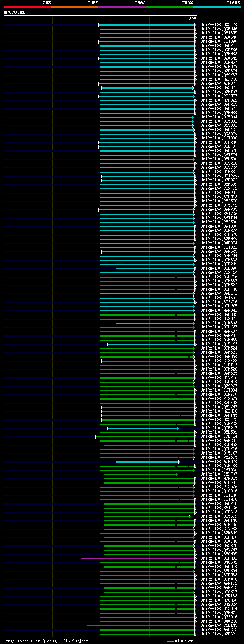
Task: Select the UniRef100_C0PTL3 label
Action: coord(219,365)
